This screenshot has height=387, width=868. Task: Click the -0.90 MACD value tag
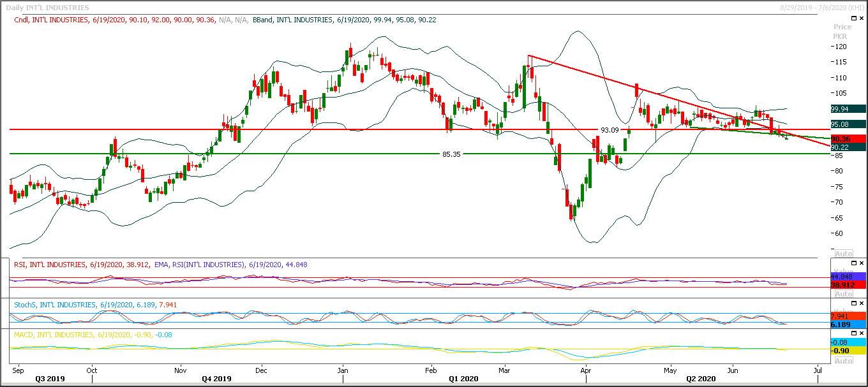tap(848, 351)
